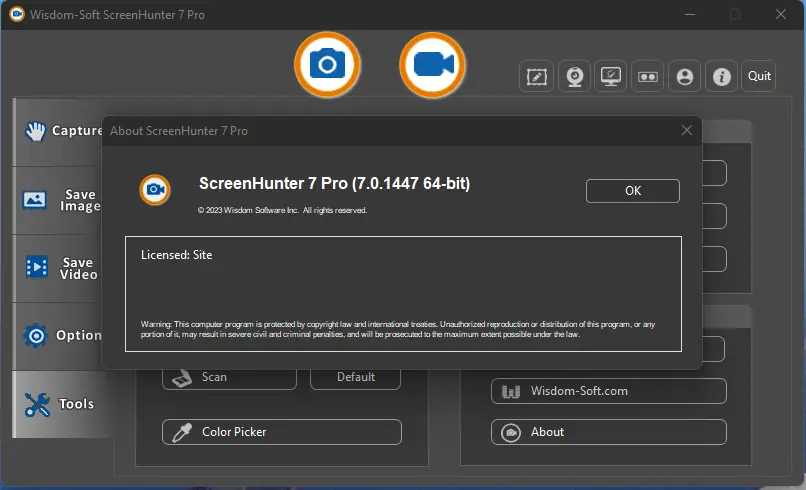Open the drawing monitor toolbar icon
The height and width of the screenshot is (490, 806).
point(611,77)
